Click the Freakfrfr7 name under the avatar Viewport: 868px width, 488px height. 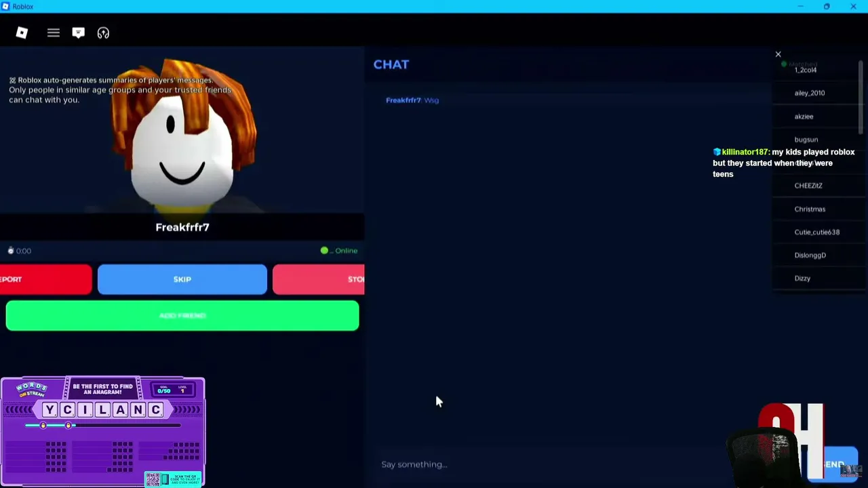[182, 227]
